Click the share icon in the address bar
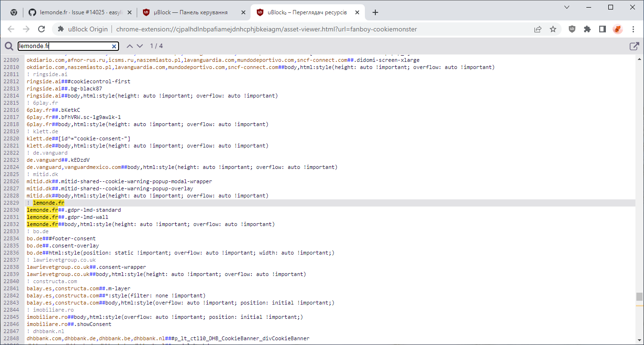The width and height of the screenshot is (644, 345). point(538,29)
